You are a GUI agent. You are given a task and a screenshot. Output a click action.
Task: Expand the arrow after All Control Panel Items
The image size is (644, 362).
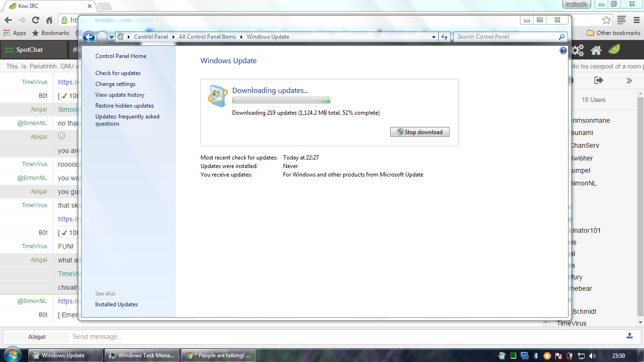point(242,37)
